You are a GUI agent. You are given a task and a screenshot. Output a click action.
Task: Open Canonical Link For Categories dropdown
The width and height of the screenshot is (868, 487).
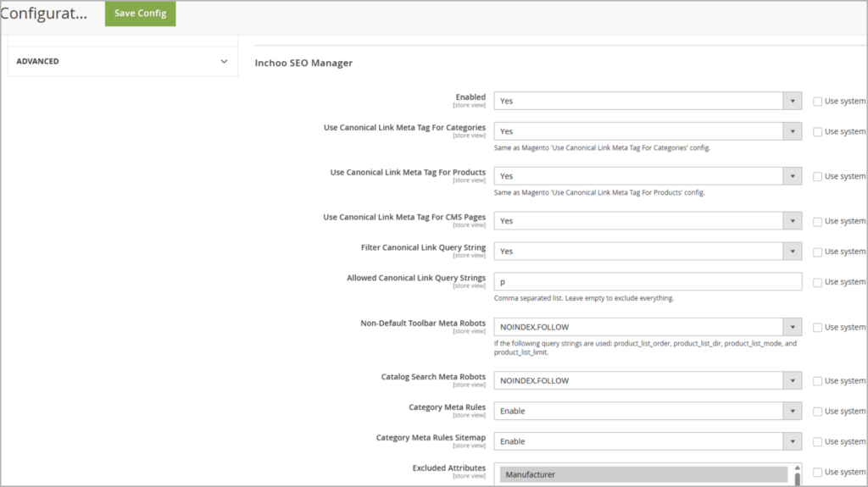coord(648,131)
